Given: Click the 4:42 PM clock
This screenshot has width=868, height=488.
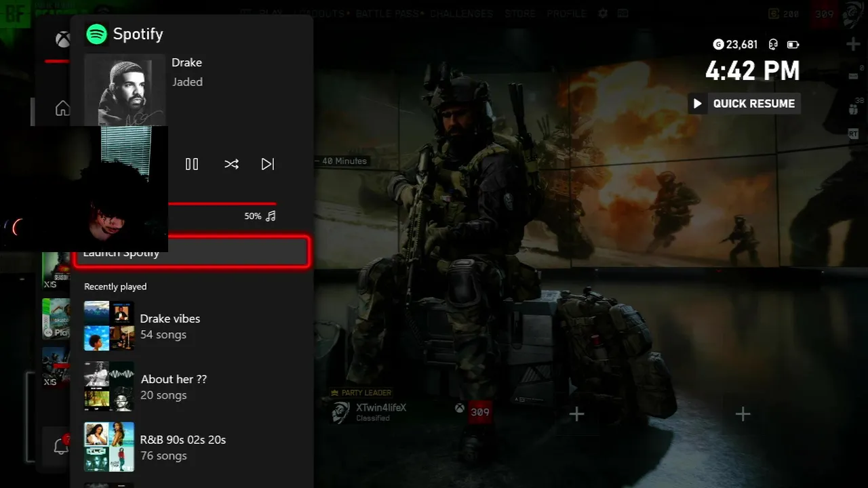Looking at the screenshot, I should point(752,71).
